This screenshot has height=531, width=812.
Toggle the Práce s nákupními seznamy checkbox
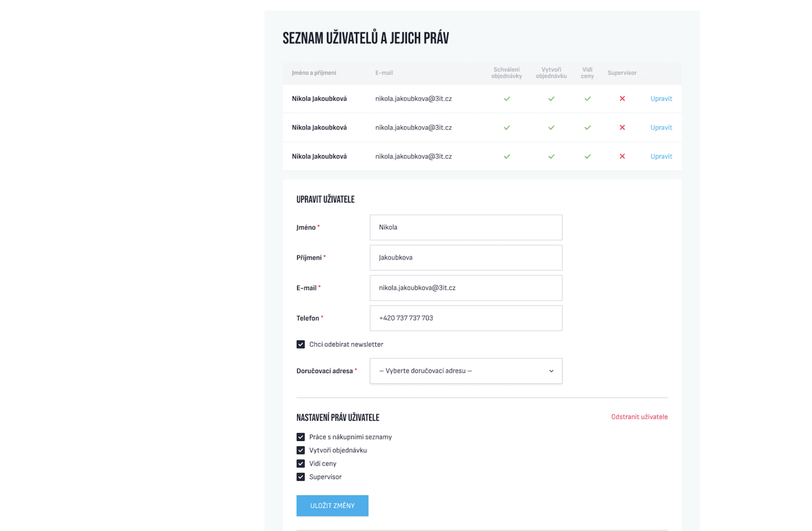click(301, 437)
